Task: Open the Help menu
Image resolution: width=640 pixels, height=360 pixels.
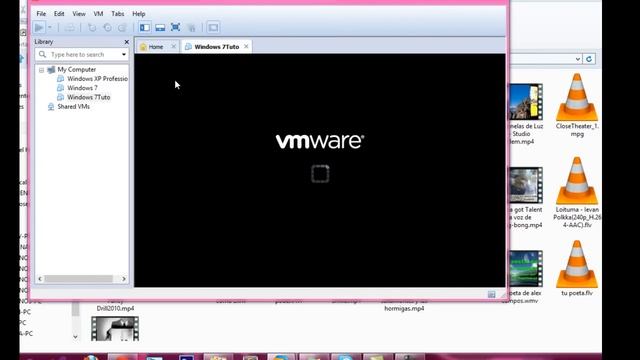Action: tap(138, 13)
